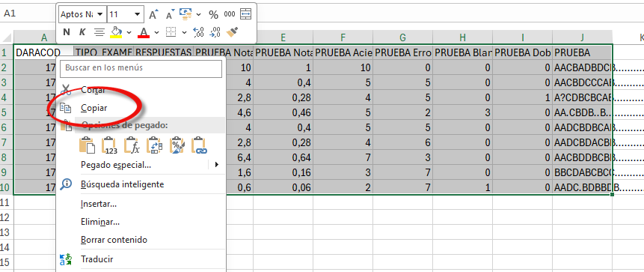The image size is (644, 272).
Task: Select column I header
Action: point(522,37)
